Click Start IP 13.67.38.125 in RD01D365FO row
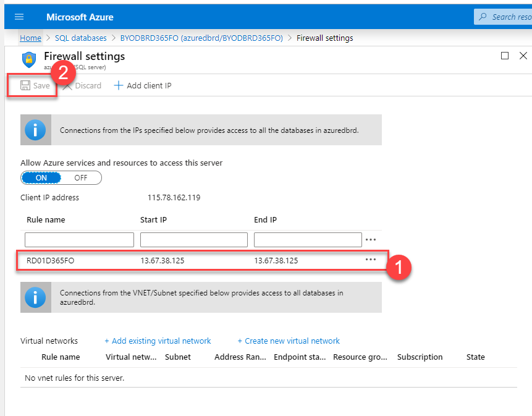 click(162, 261)
